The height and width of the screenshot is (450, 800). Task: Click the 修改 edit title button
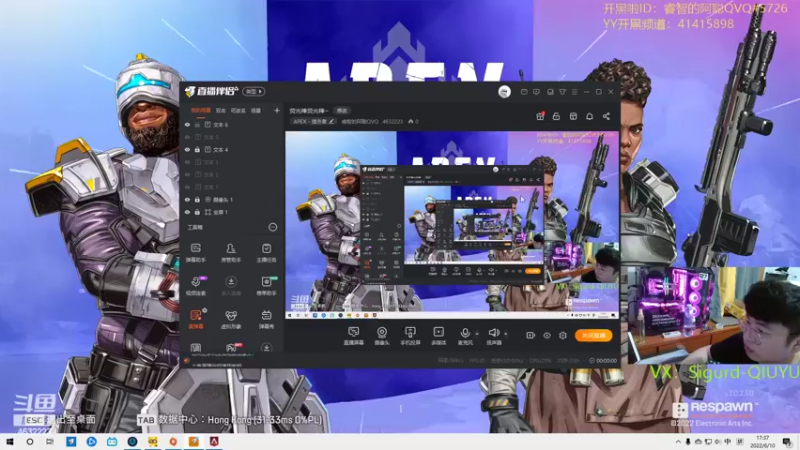342,110
